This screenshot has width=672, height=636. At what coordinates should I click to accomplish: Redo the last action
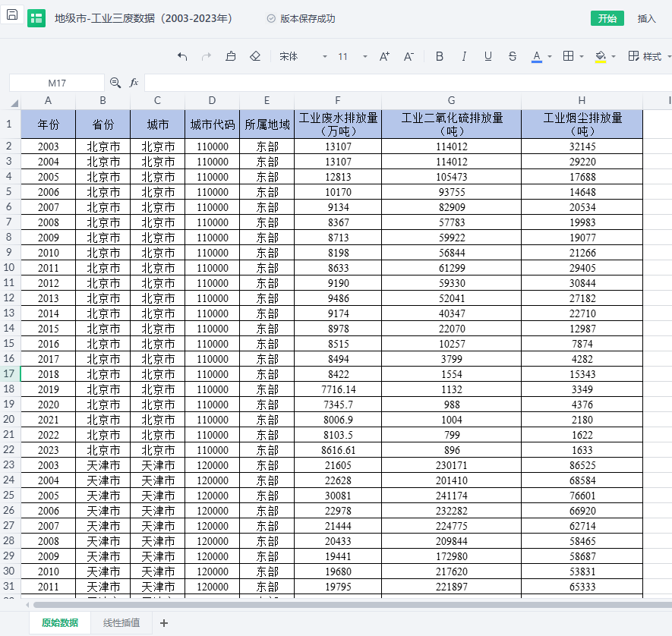click(207, 56)
